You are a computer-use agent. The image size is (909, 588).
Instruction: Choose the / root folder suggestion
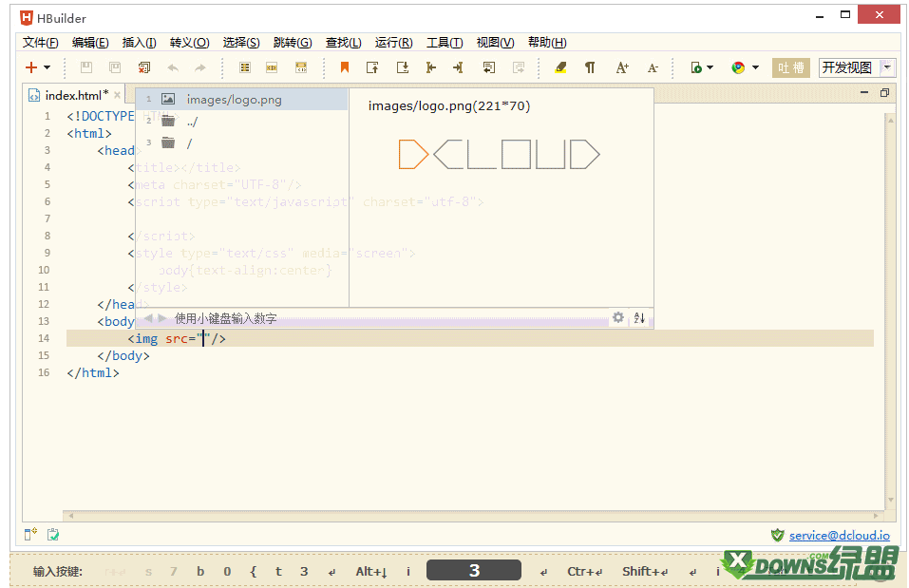tap(242, 143)
